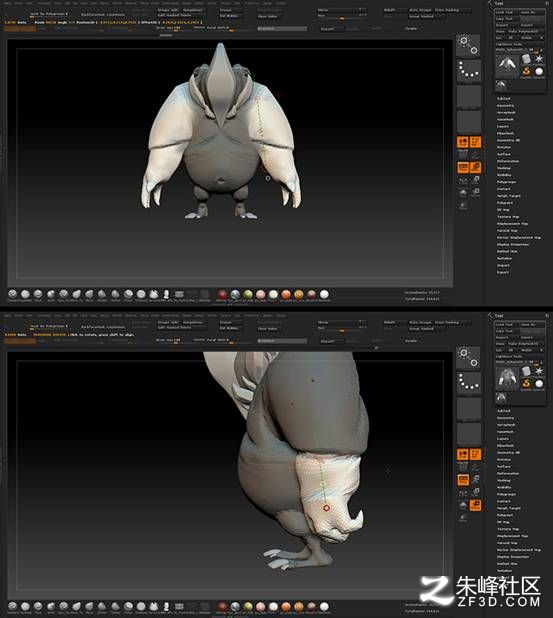Click Draw Size slider in lower window
Image resolution: width=553 pixels, height=618 pixels.
(172, 340)
